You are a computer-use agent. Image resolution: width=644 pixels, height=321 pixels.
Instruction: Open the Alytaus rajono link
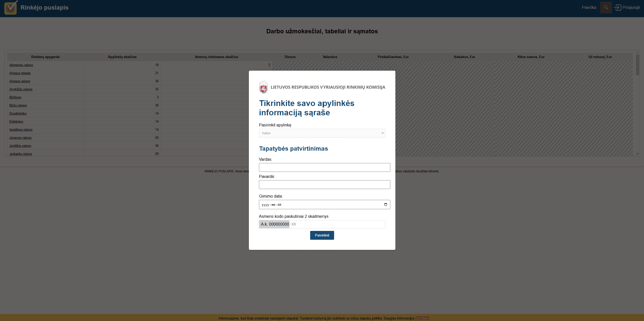tap(20, 81)
